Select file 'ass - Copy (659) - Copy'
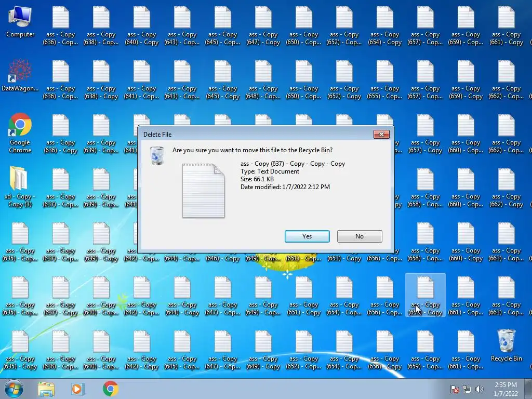Screen dimensions: 532x399 (x=466, y=79)
